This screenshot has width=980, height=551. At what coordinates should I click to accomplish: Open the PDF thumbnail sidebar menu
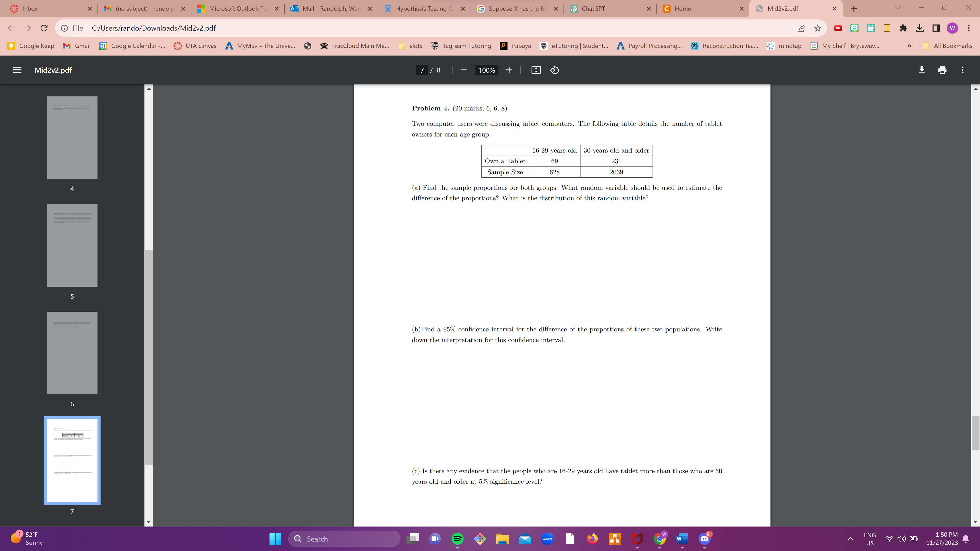pos(17,70)
